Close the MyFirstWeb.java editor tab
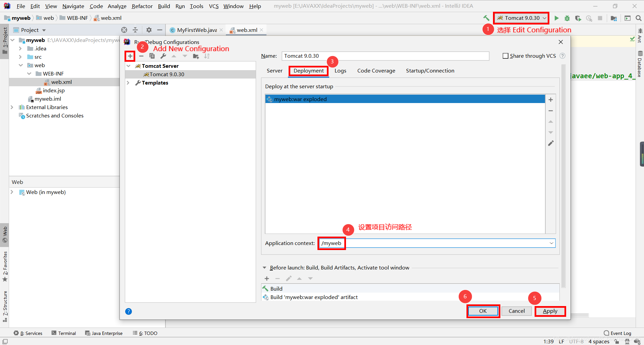 (x=221, y=30)
